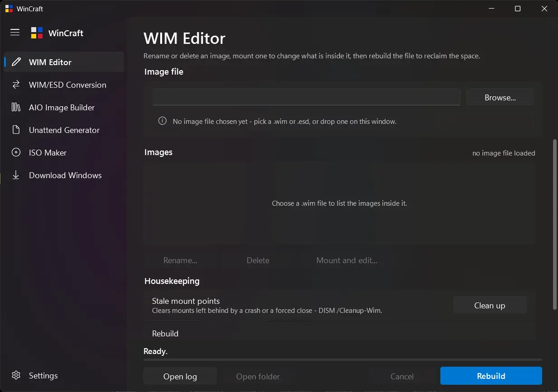
Task: Click the image file path field
Action: [x=306, y=97]
